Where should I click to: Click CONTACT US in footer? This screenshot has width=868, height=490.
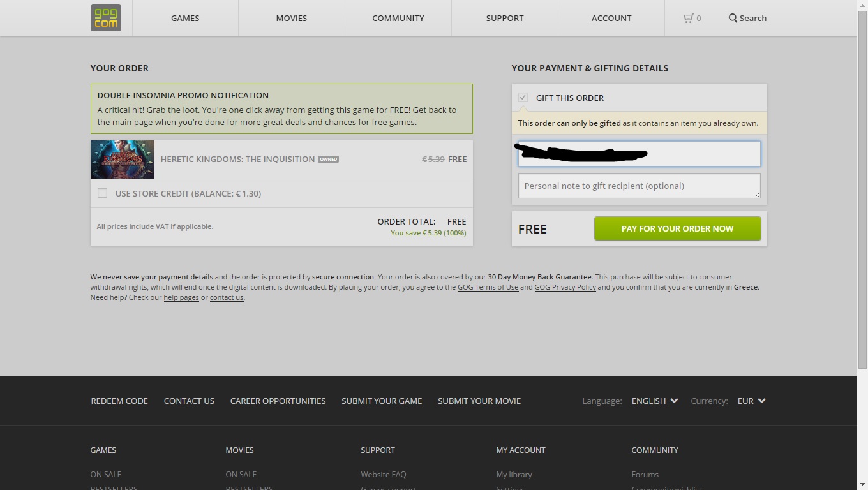[189, 401]
